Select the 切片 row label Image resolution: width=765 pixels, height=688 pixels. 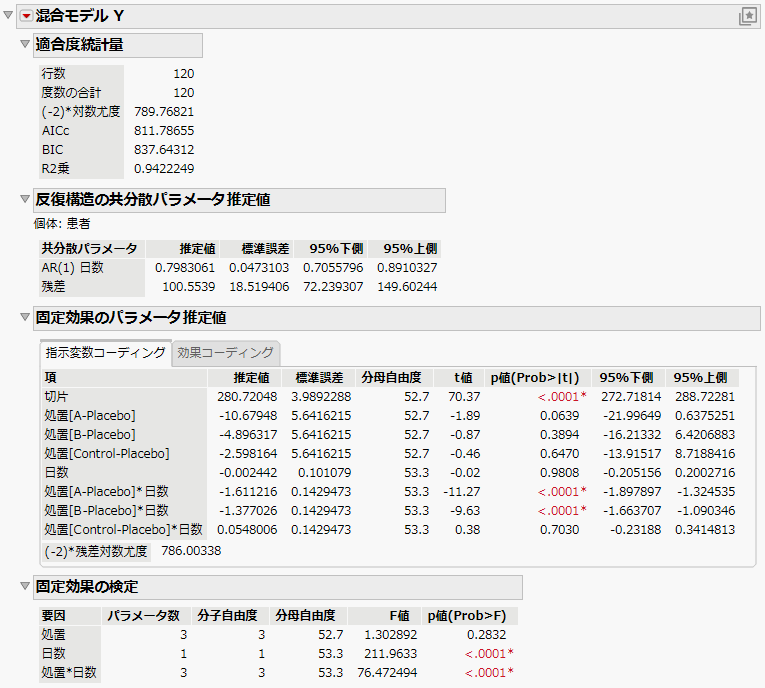pos(57,397)
